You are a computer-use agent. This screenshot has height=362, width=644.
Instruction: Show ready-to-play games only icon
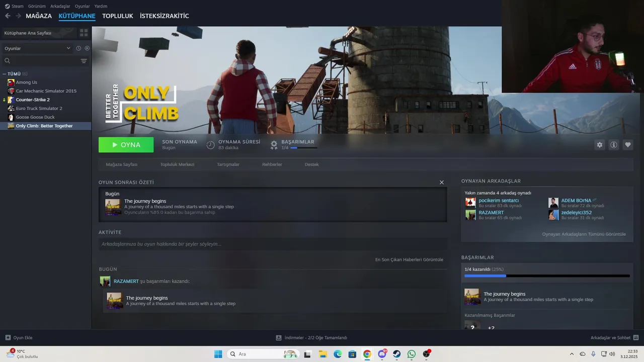(x=87, y=48)
